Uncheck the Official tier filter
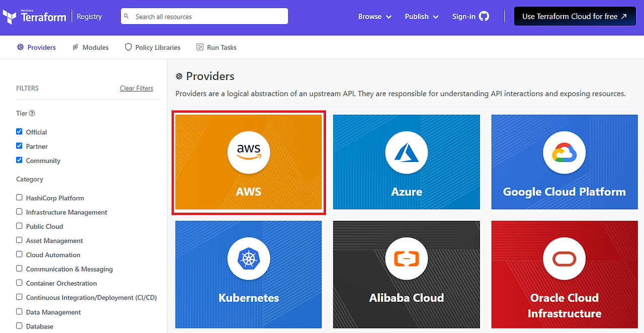The image size is (644, 333). [19, 131]
